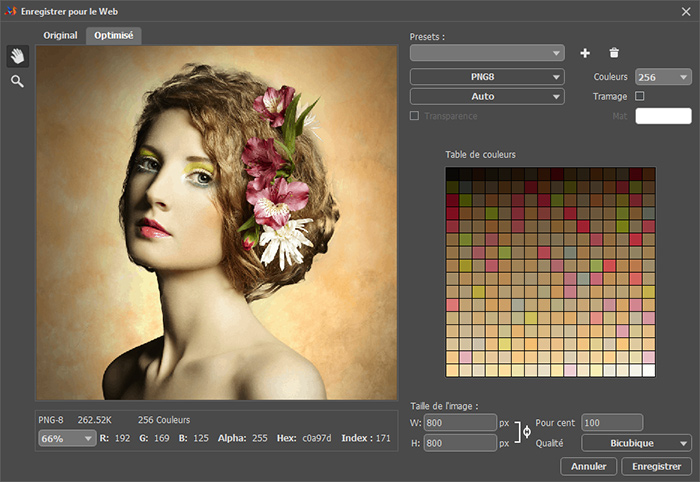The width and height of the screenshot is (700, 482).
Task: Click the 256 Couleurs status text
Action: pos(164,420)
